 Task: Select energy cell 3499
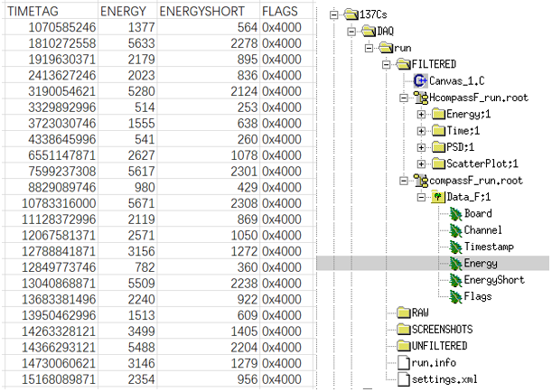click(127, 331)
